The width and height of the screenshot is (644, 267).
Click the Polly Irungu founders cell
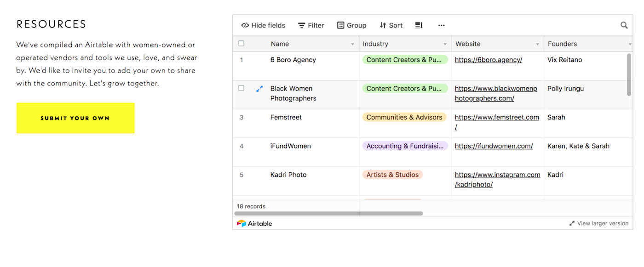(x=588, y=95)
